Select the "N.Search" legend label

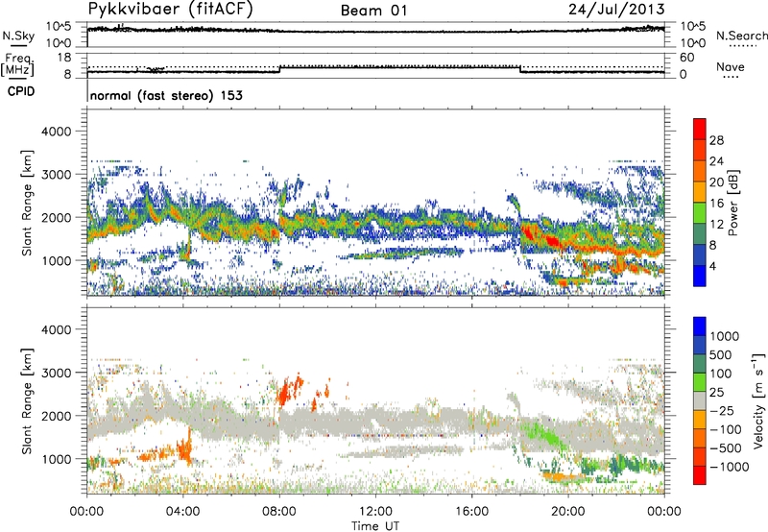[x=741, y=36]
